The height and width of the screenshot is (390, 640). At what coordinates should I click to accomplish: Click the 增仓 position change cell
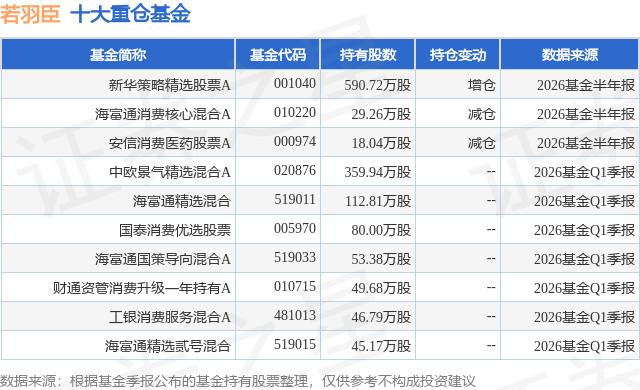(482, 85)
